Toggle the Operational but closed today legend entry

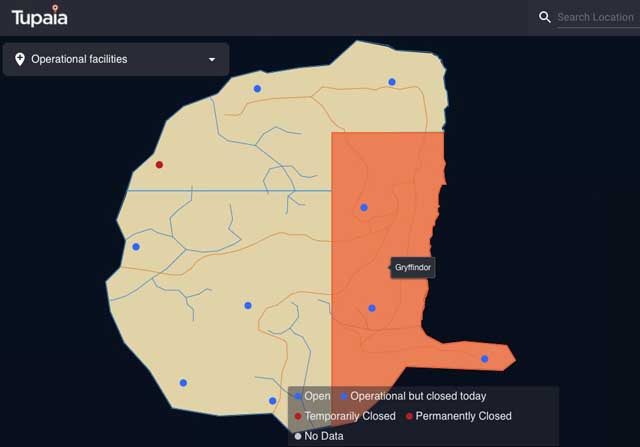click(413, 397)
